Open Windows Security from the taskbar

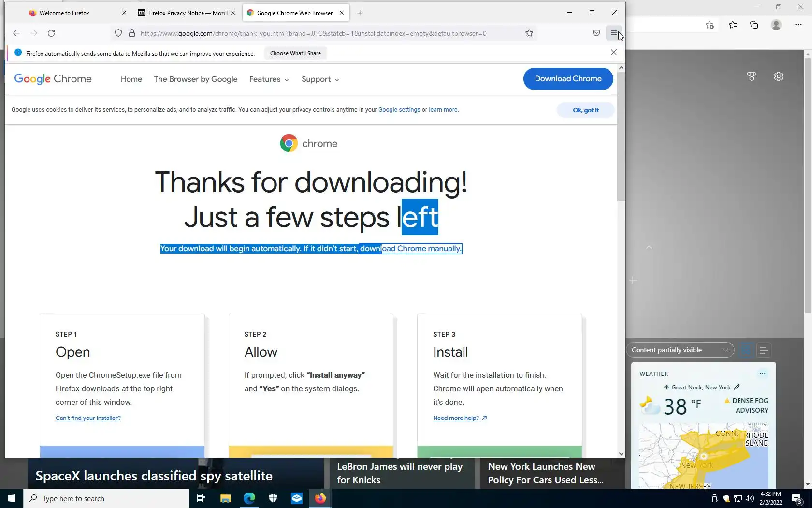273,498
